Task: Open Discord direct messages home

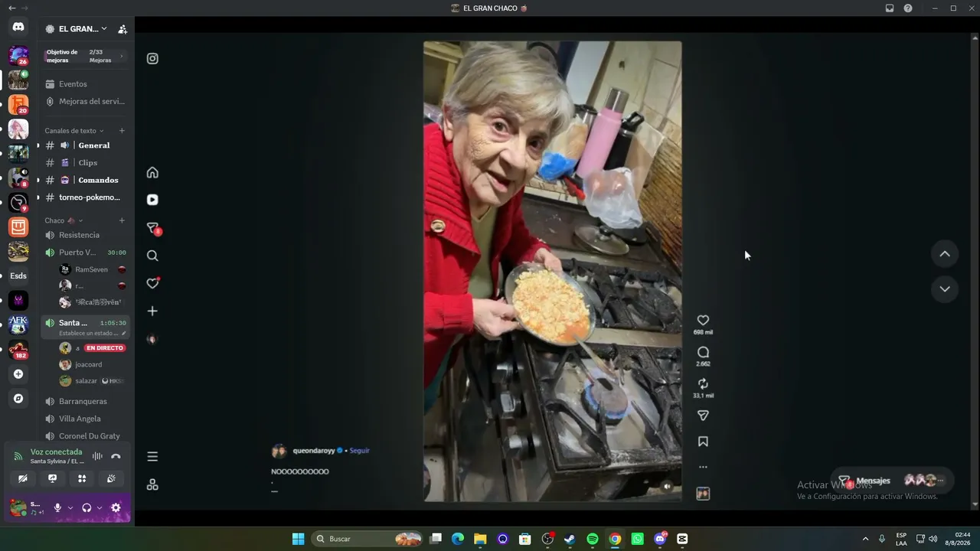Action: pos(18,27)
